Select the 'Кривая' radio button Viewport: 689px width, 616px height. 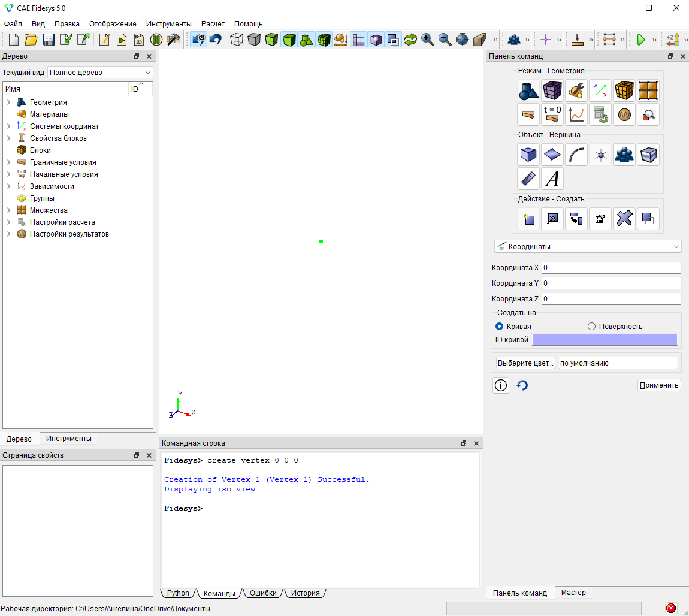pos(499,327)
